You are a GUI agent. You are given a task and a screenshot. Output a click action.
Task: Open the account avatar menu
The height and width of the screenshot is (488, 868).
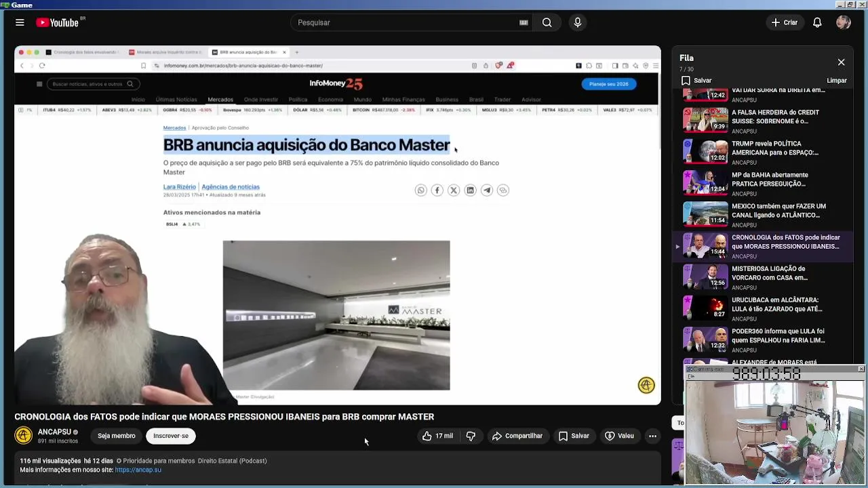tap(844, 22)
